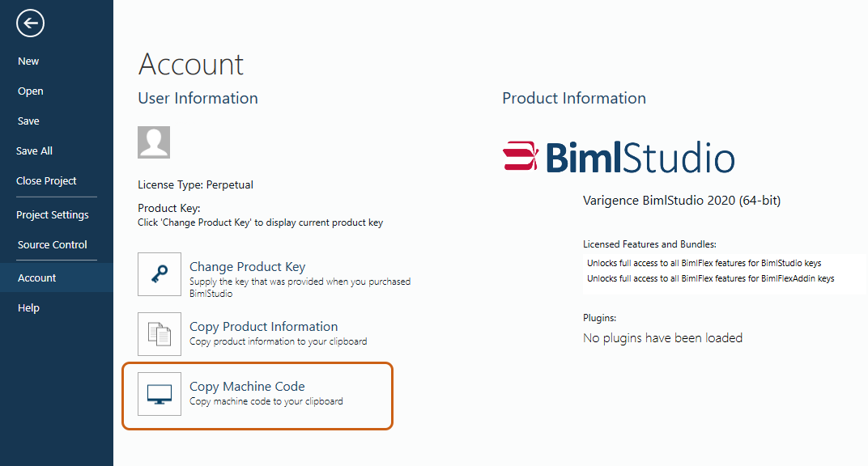The width and height of the screenshot is (868, 466).
Task: Click 'Copy product information to your clipboard' description
Action: (279, 341)
